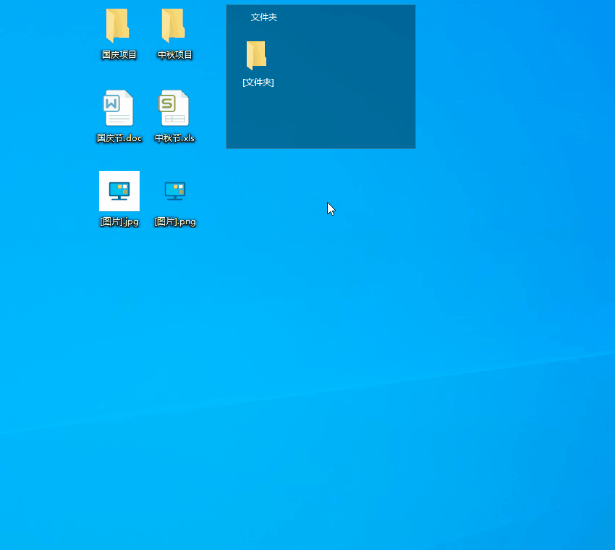Select the [图片].png image icon
This screenshot has height=550, width=615.
coord(175,190)
